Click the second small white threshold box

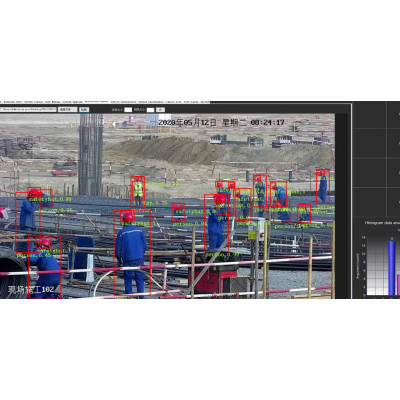tap(151, 110)
